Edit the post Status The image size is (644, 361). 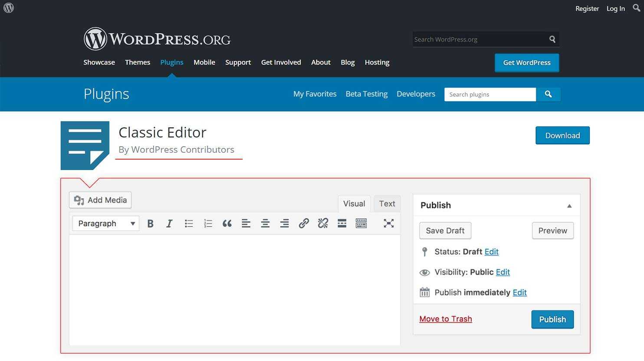pos(491,252)
